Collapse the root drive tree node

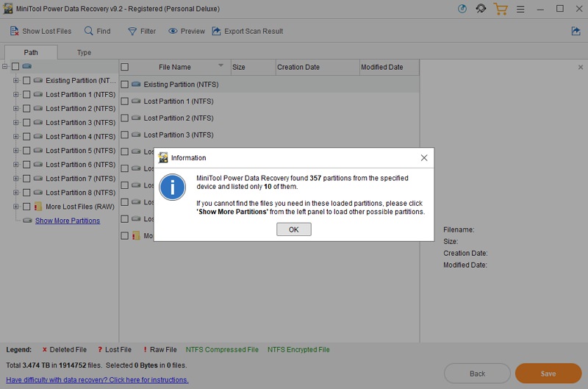(x=5, y=66)
